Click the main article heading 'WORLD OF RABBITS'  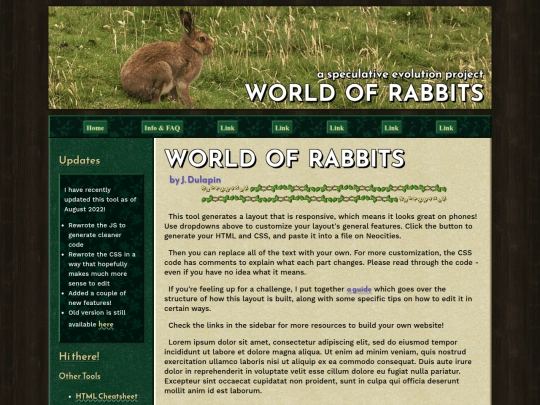[x=285, y=158]
